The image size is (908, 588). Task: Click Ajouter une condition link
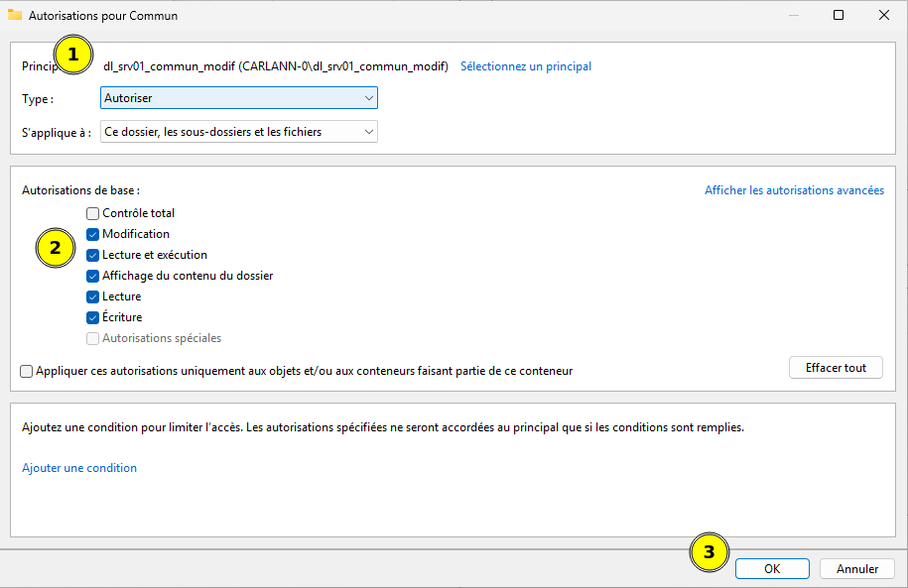tap(79, 468)
